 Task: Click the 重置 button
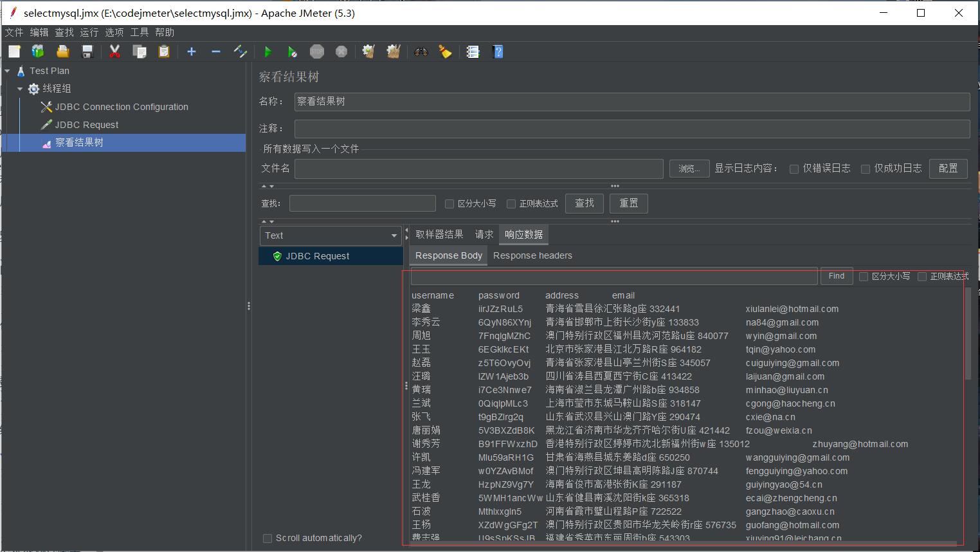[629, 203]
